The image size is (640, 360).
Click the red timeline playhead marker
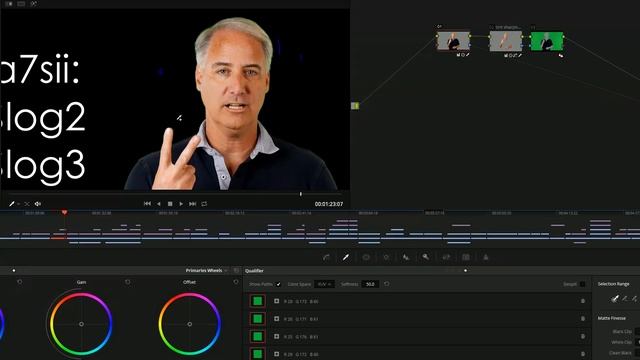64,213
